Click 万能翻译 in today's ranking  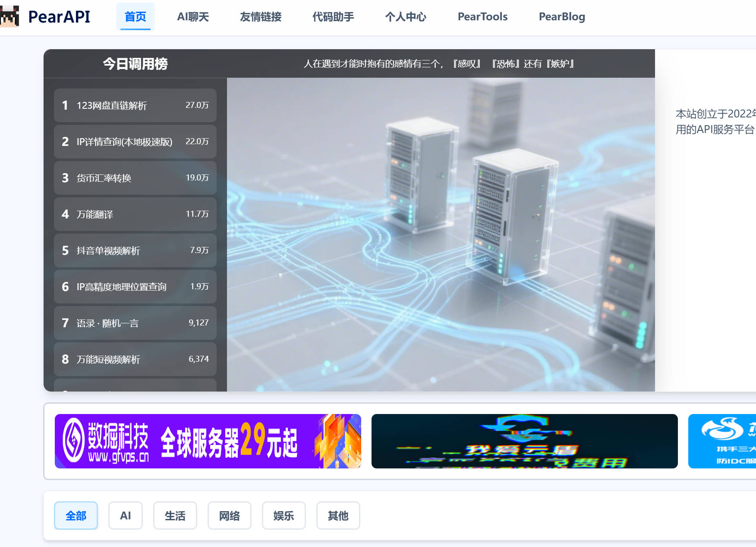click(x=135, y=214)
